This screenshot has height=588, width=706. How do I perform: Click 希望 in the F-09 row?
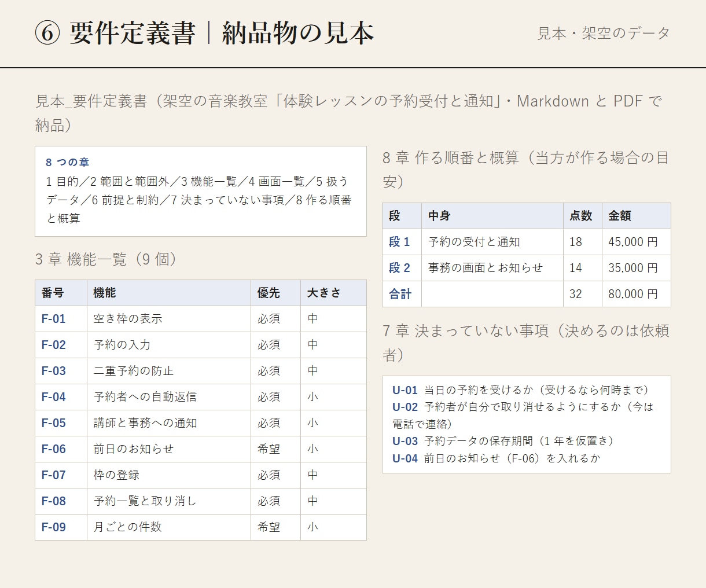click(x=275, y=527)
